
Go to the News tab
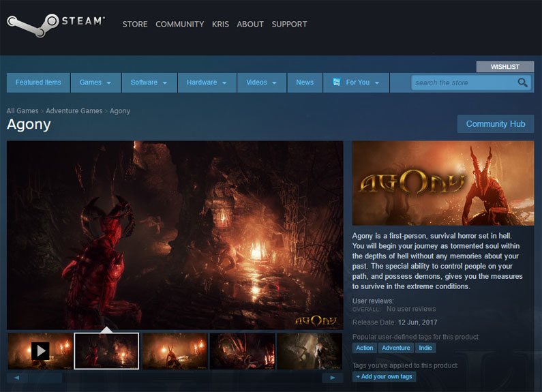click(x=305, y=82)
